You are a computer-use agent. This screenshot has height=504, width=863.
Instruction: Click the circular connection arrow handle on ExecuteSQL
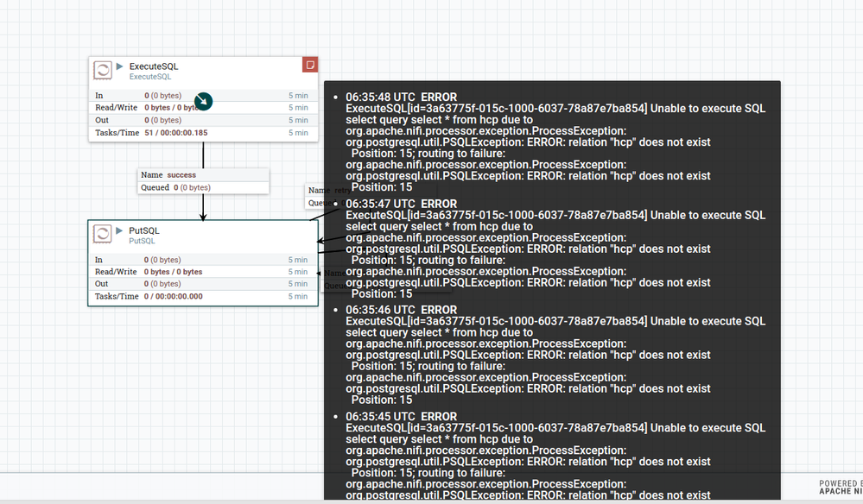[204, 102]
